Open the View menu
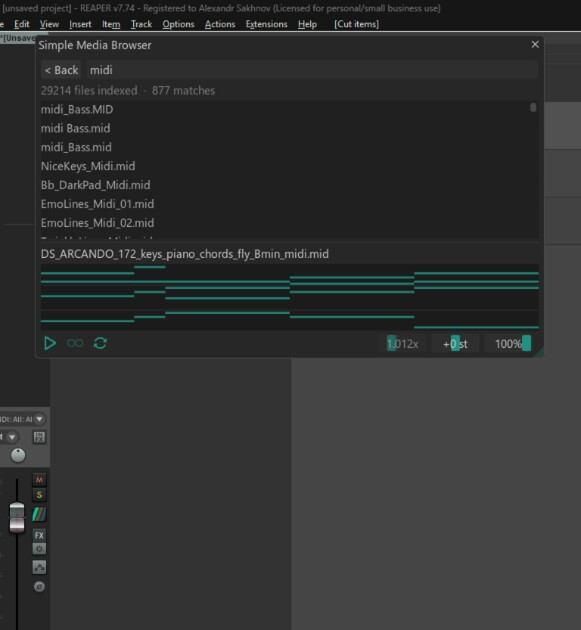The height and width of the screenshot is (630, 581). pyautogui.click(x=49, y=24)
